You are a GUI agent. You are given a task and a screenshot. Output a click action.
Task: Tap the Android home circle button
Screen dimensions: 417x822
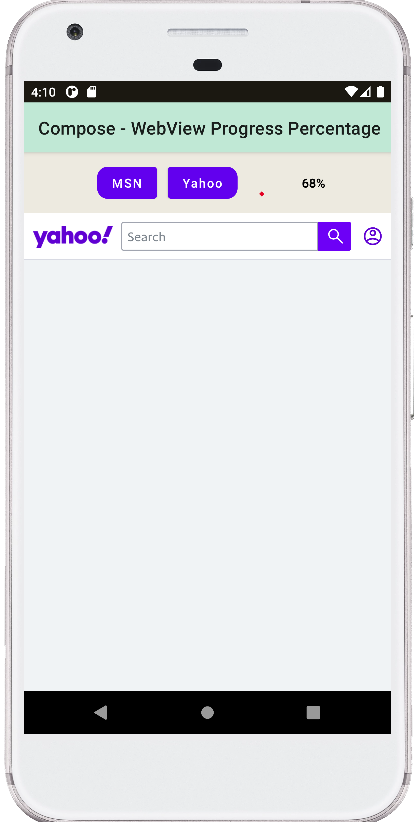[207, 712]
